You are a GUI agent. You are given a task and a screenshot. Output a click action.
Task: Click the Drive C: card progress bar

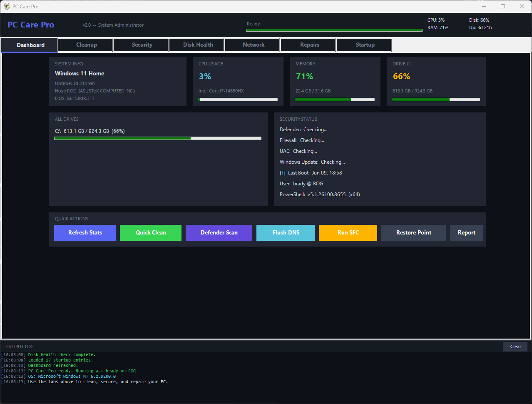click(x=436, y=100)
